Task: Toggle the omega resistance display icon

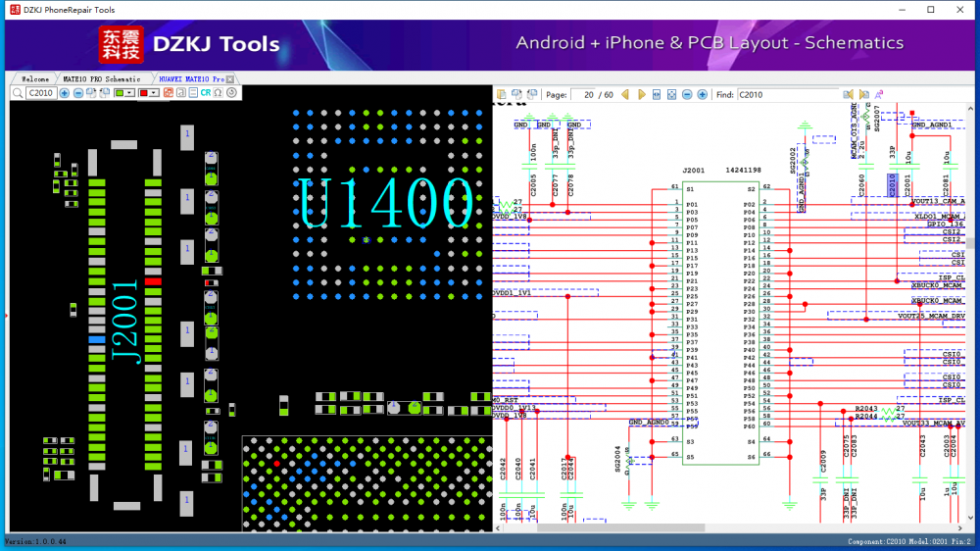Action: 218,93
